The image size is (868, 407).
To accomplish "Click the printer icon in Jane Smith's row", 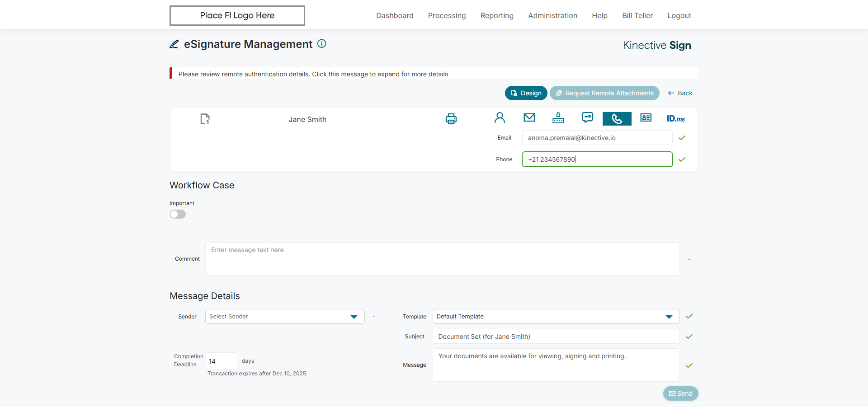I will point(451,119).
